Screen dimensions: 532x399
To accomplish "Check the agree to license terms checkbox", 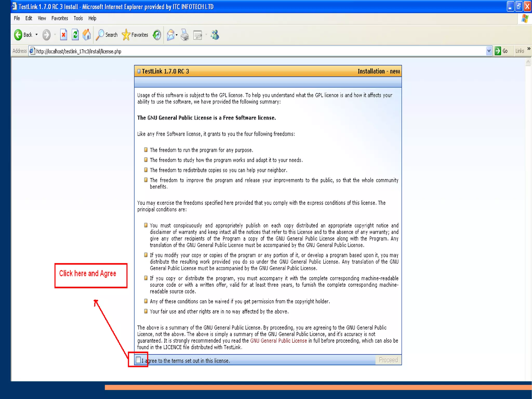I will [138, 360].
